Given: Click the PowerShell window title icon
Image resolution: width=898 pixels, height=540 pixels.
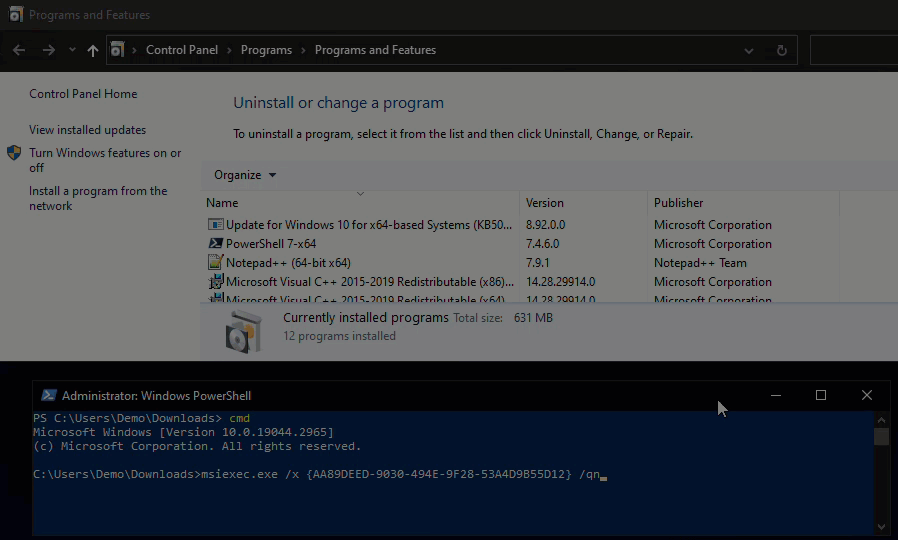Looking at the screenshot, I should click(49, 396).
